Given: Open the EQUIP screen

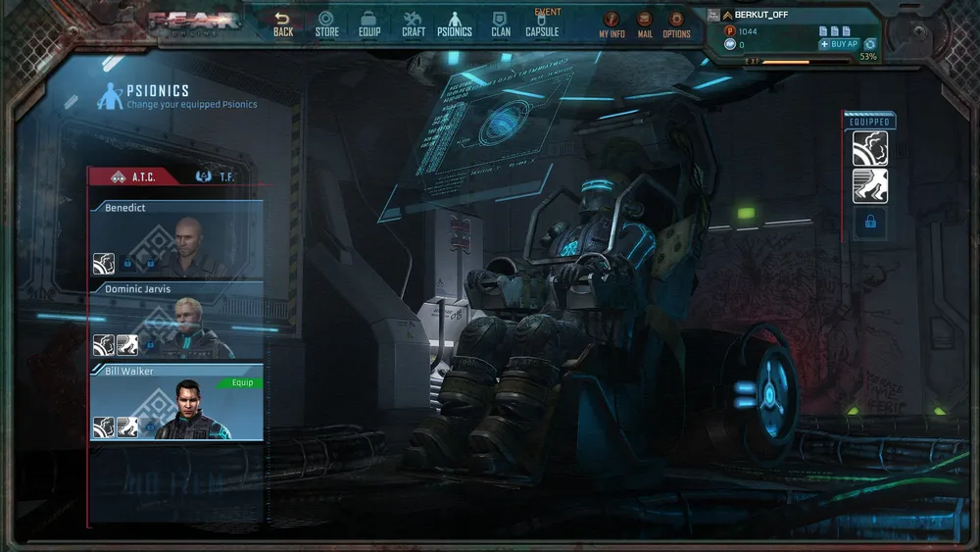Looking at the screenshot, I should coord(368,25).
